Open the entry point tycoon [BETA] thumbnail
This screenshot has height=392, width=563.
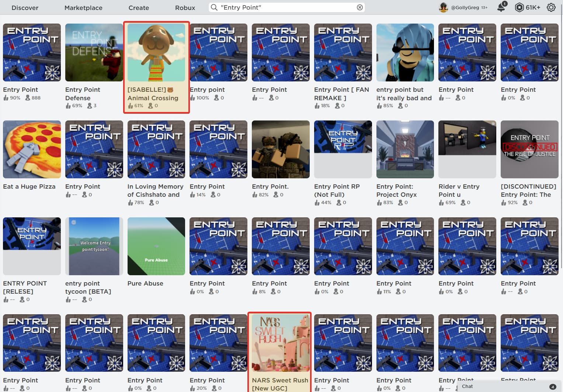coord(94,246)
